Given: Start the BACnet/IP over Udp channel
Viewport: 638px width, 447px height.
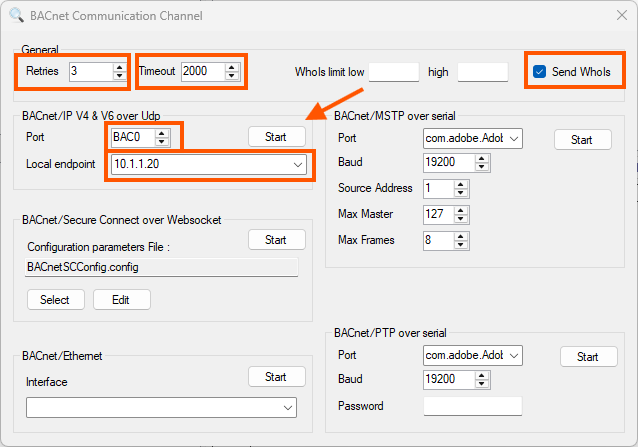Looking at the screenshot, I should 277,137.
